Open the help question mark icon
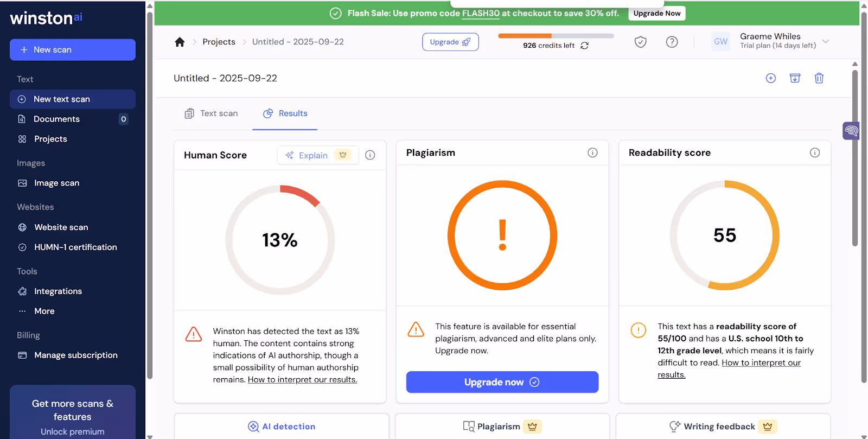This screenshot has width=868, height=439. (x=672, y=42)
